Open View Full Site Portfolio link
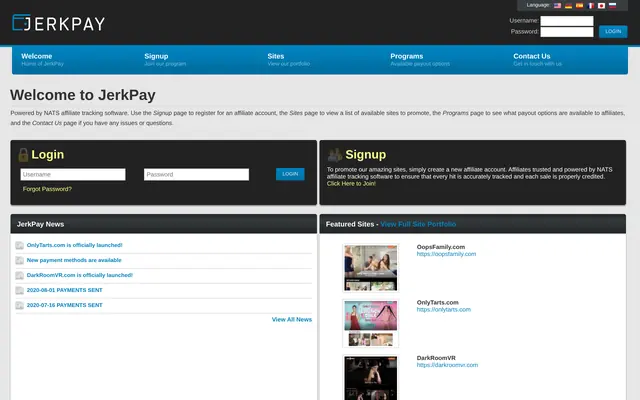Viewport: 640px width, 400px height. coord(418,224)
